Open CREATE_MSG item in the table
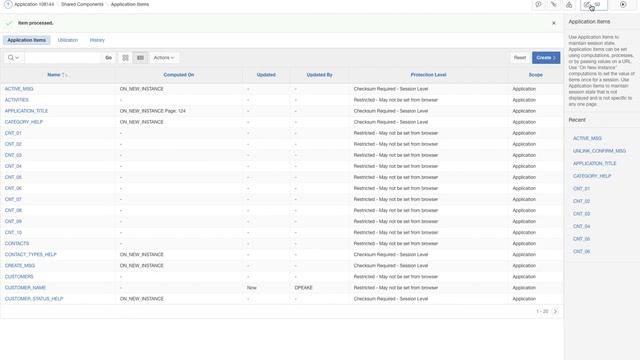This screenshot has width=640, height=360. pos(20,265)
